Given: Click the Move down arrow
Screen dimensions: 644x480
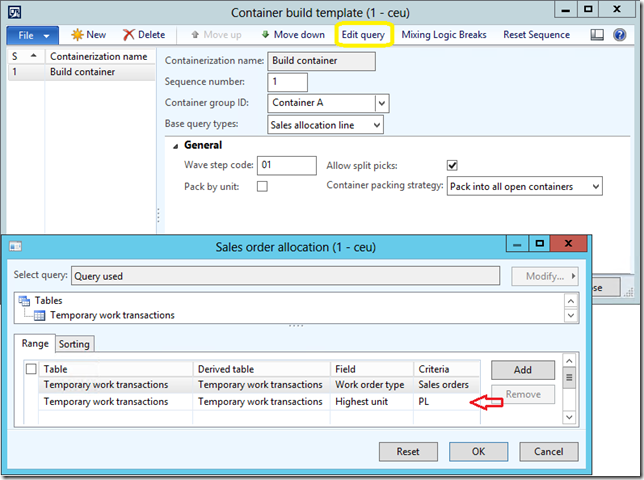Looking at the screenshot, I should (x=265, y=35).
